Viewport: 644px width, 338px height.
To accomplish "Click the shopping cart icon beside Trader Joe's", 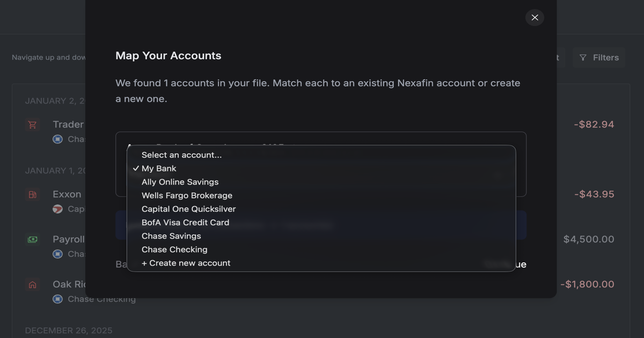I will point(32,124).
